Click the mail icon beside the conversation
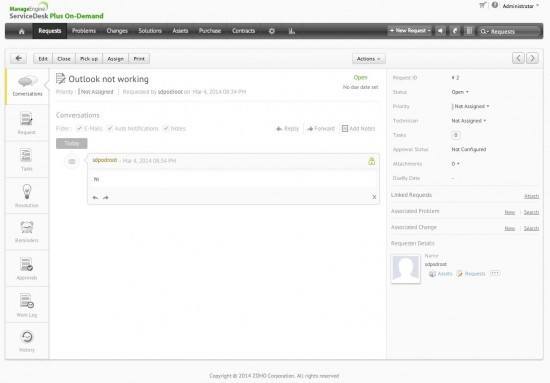The image size is (550, 383). click(72, 161)
